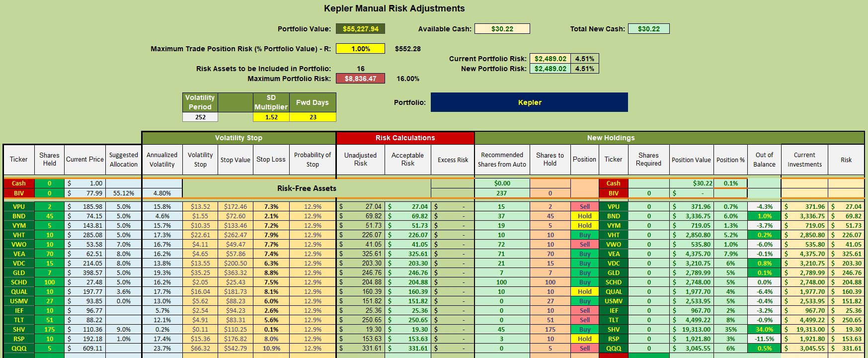Select BND position value 3,336.75
This screenshot has width=868, height=358.
pos(691,216)
